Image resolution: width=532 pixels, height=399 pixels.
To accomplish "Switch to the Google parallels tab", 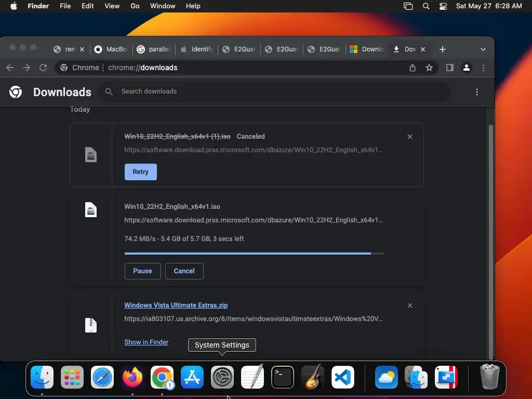I will pyautogui.click(x=154, y=49).
